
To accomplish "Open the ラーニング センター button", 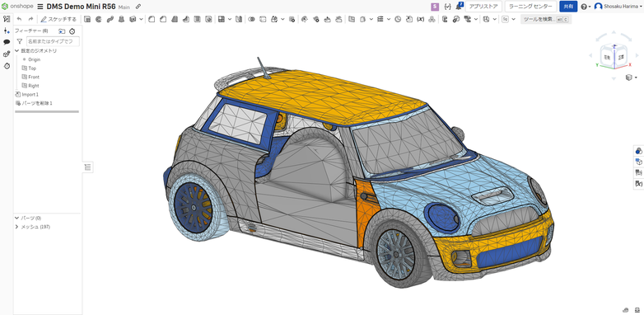I will [x=530, y=7].
